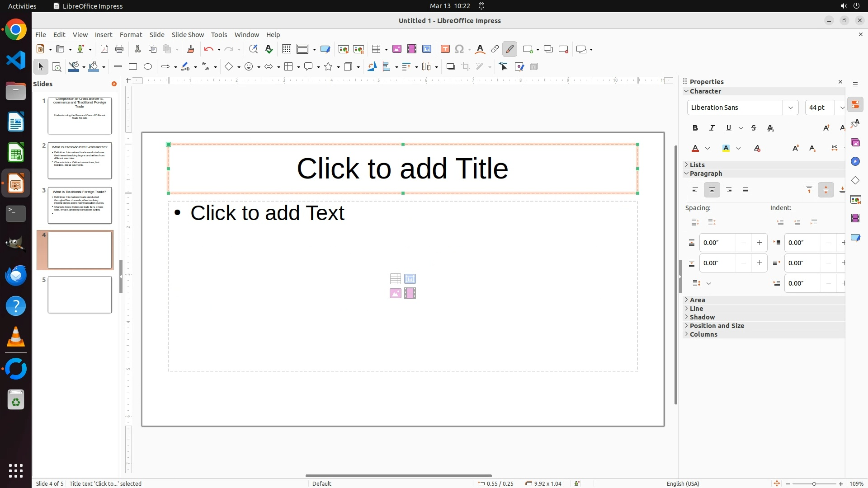Click the Export as PDF icon

pos(104,49)
